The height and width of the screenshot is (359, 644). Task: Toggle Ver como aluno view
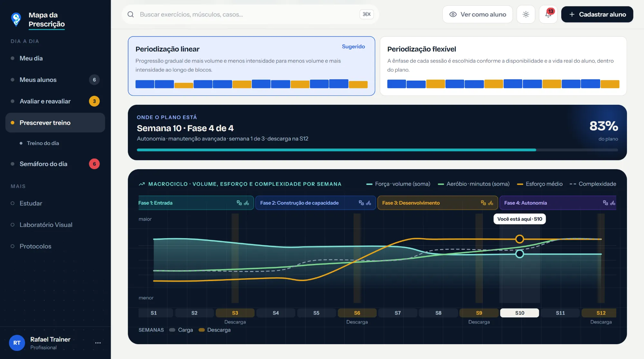pyautogui.click(x=478, y=14)
